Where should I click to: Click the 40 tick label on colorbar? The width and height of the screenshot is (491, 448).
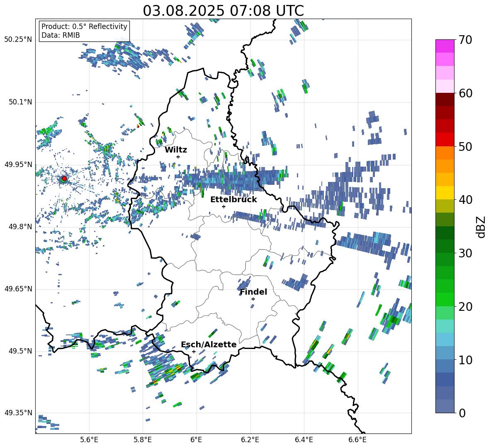[x=465, y=200]
